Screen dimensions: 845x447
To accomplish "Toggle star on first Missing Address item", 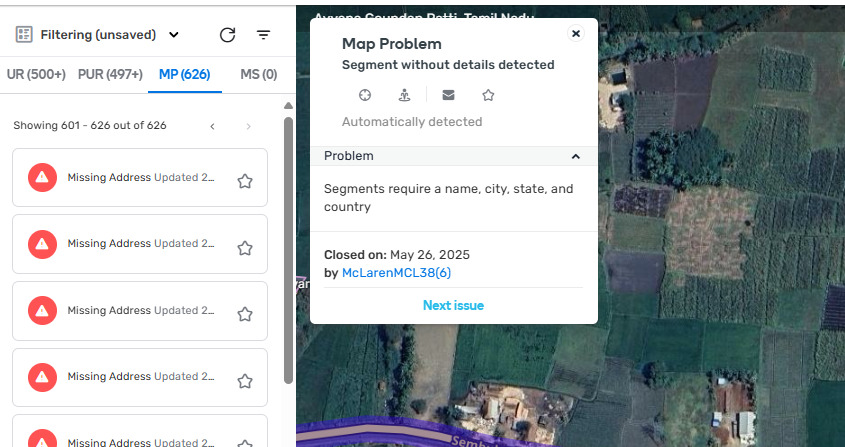I will [x=244, y=181].
